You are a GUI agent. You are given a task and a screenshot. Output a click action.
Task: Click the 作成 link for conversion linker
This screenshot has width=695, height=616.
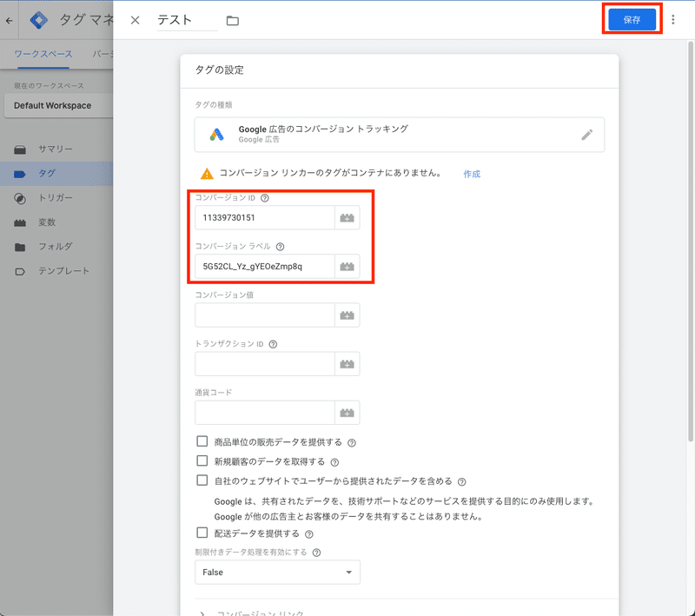coord(472,174)
